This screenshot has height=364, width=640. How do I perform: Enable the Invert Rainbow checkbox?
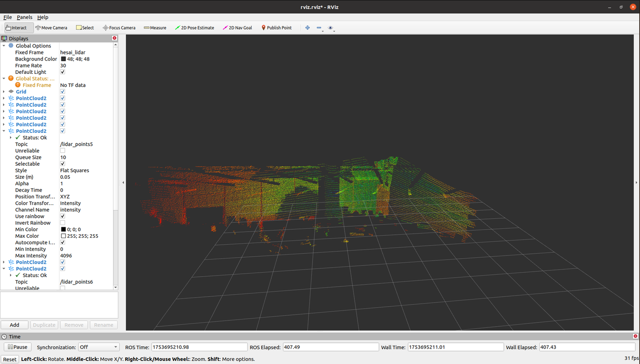pos(62,223)
